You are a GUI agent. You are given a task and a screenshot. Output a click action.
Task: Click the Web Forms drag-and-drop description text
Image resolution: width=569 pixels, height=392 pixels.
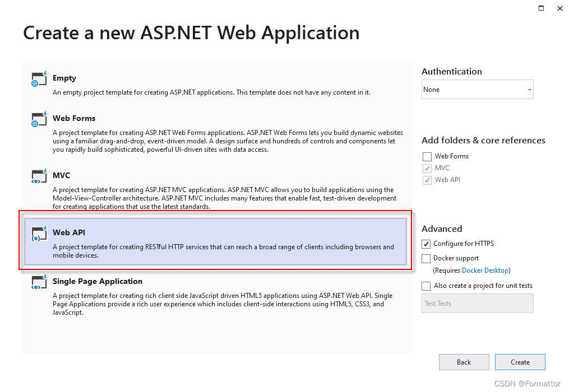pos(228,141)
